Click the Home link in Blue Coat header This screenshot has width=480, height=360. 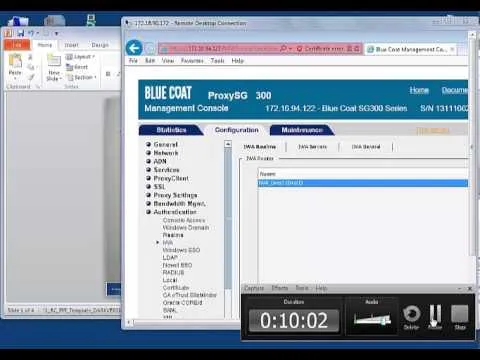coord(419,90)
